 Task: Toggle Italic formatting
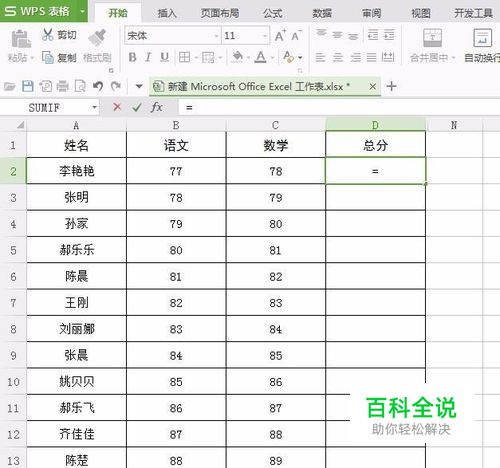point(148,57)
